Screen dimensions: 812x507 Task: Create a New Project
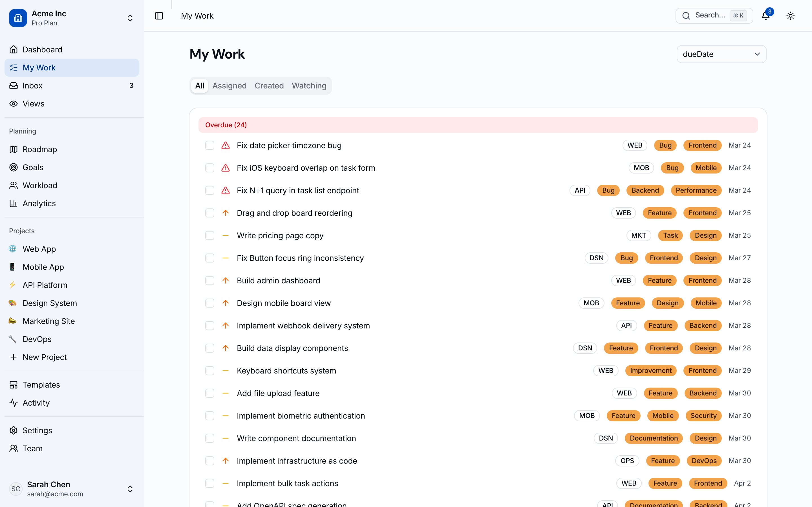(45, 357)
